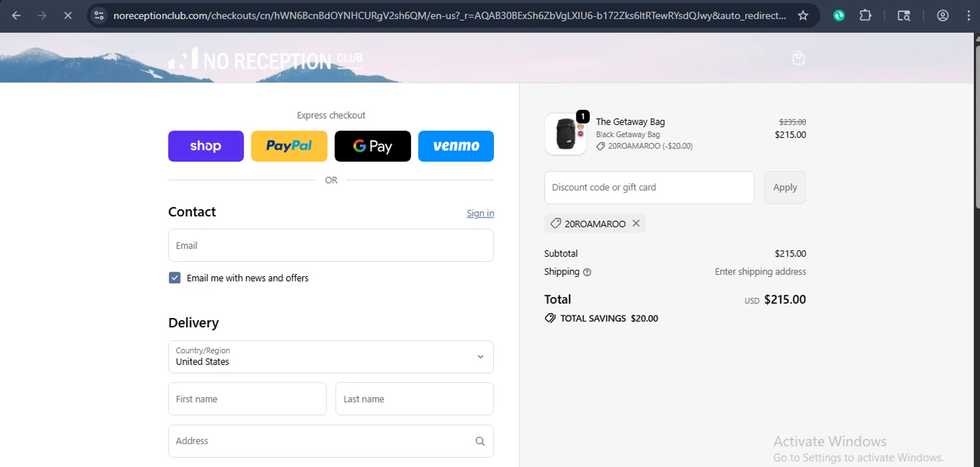Click The Getaway Bag product name

point(630,121)
